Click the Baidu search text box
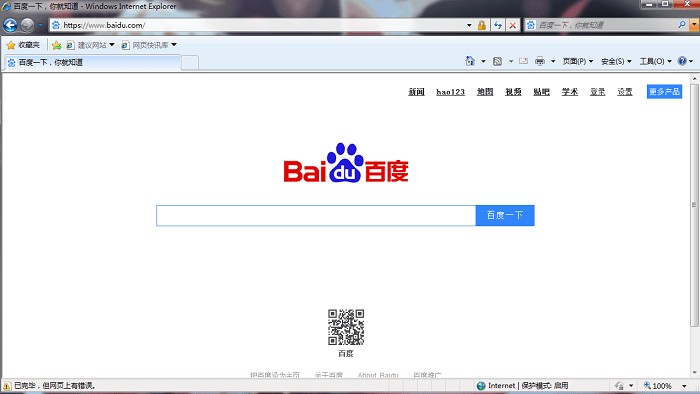This screenshot has height=394, width=700. point(316,216)
